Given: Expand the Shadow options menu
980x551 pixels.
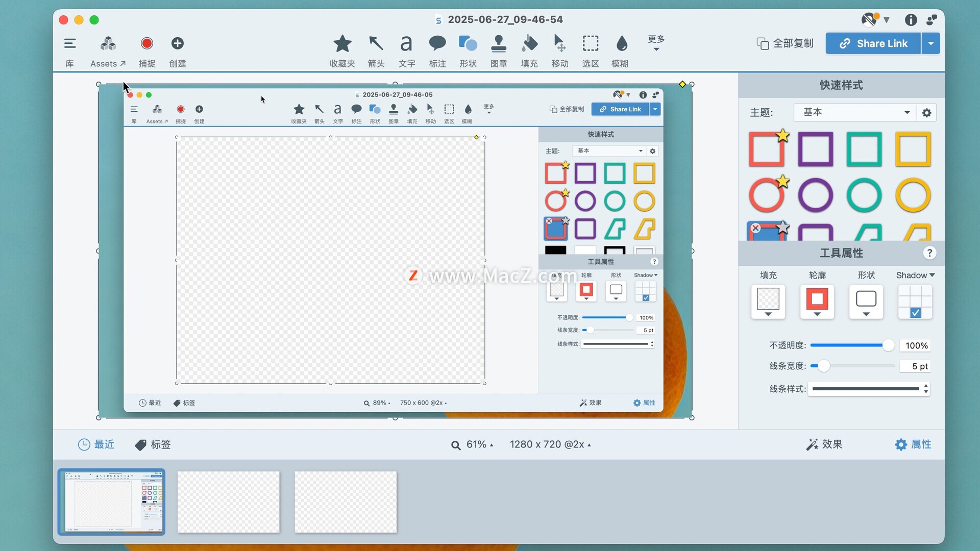Looking at the screenshot, I should [916, 275].
